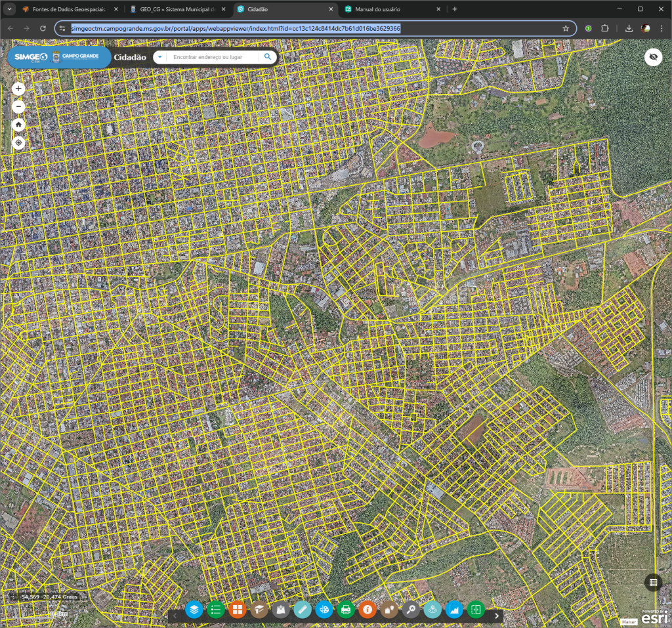Open the Layer List widget
This screenshot has height=628, width=672.
click(194, 610)
